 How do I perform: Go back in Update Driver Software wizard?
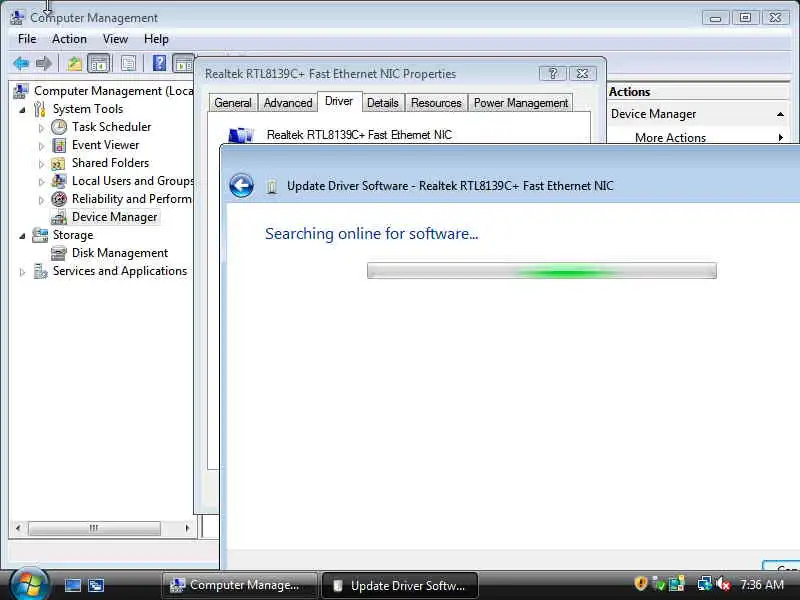[x=241, y=186]
